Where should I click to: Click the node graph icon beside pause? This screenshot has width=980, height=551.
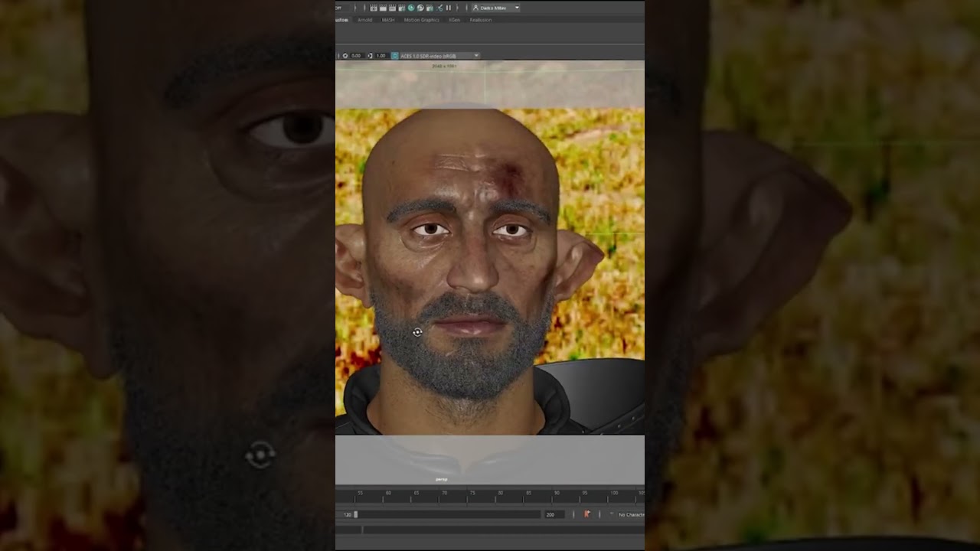point(439,8)
